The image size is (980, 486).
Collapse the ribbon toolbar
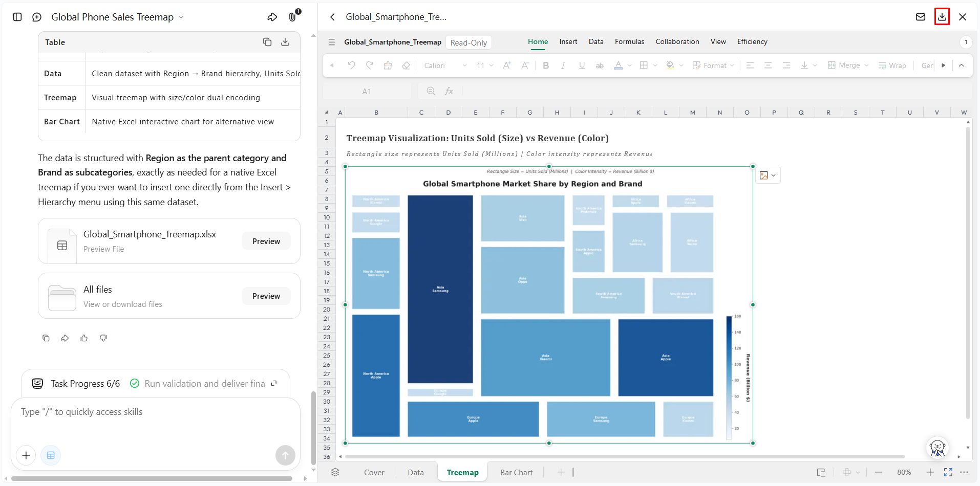click(962, 65)
